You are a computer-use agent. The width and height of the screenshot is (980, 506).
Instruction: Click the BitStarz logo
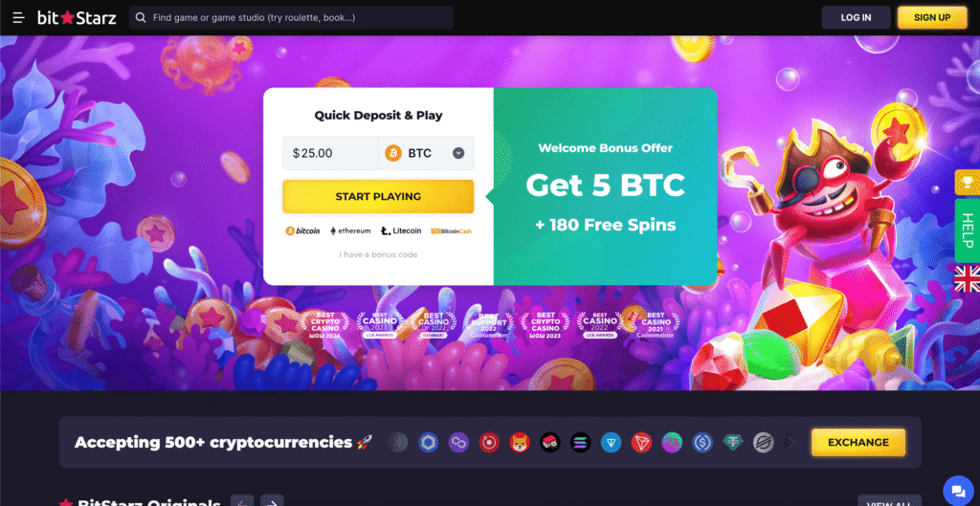(x=77, y=17)
